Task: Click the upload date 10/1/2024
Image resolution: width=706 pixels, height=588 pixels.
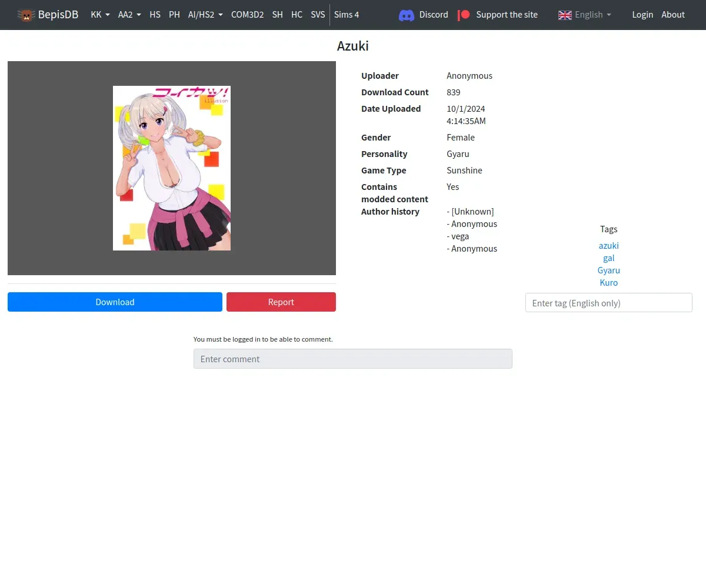Action: pos(466,109)
